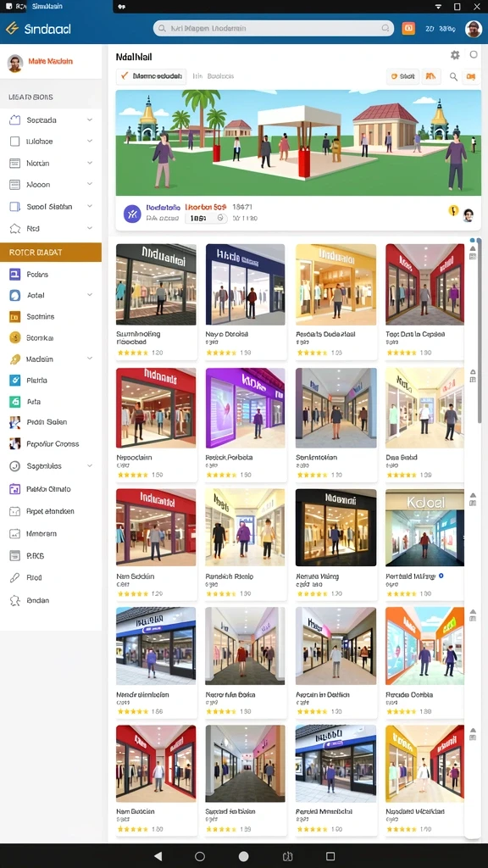
Task: Expand the Sopeada sidebar section
Action: (90, 120)
